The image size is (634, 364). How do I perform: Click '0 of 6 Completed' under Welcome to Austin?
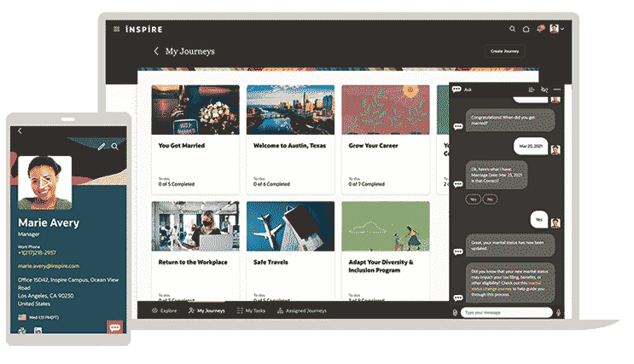coord(271,184)
